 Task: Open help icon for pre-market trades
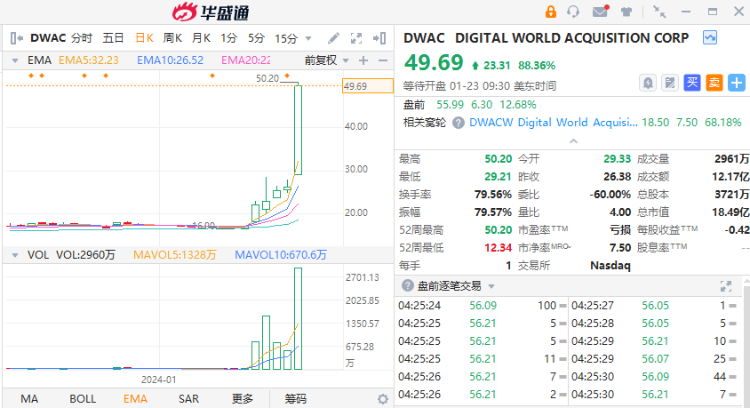[408, 286]
